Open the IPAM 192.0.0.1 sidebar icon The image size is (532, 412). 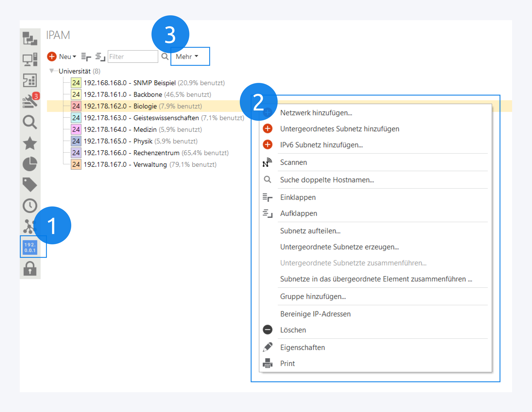[x=30, y=247]
